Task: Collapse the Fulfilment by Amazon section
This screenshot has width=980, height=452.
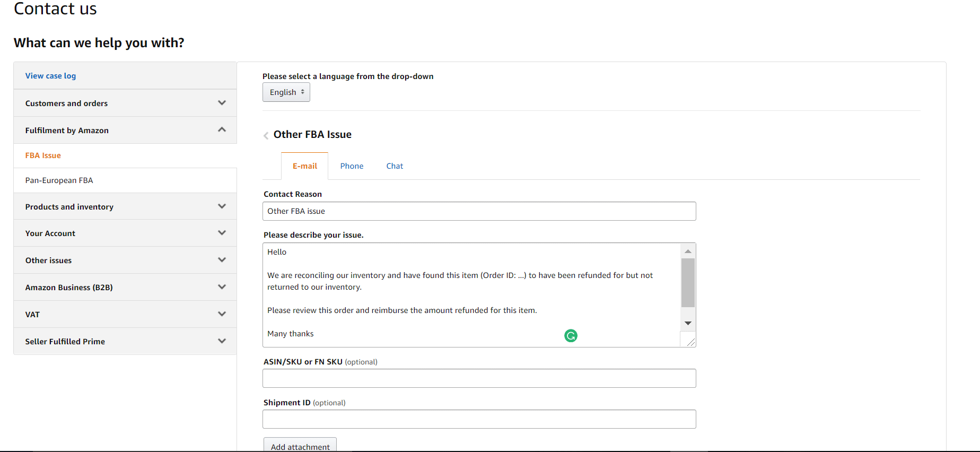Action: point(222,130)
